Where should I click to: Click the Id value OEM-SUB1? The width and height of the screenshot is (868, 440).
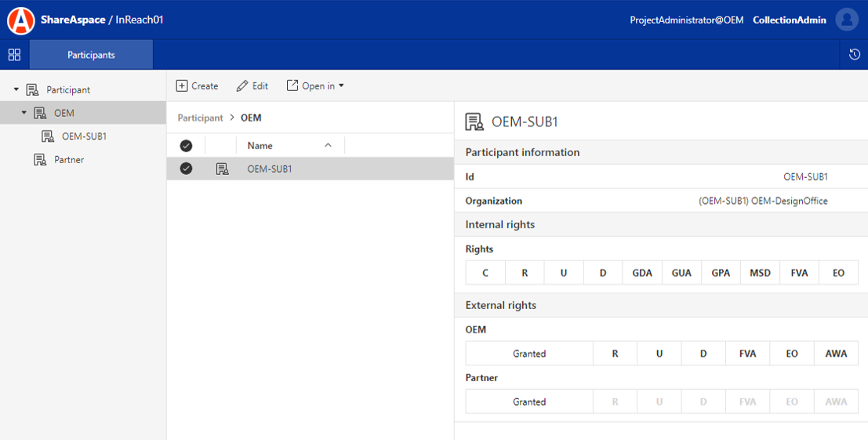coord(805,177)
